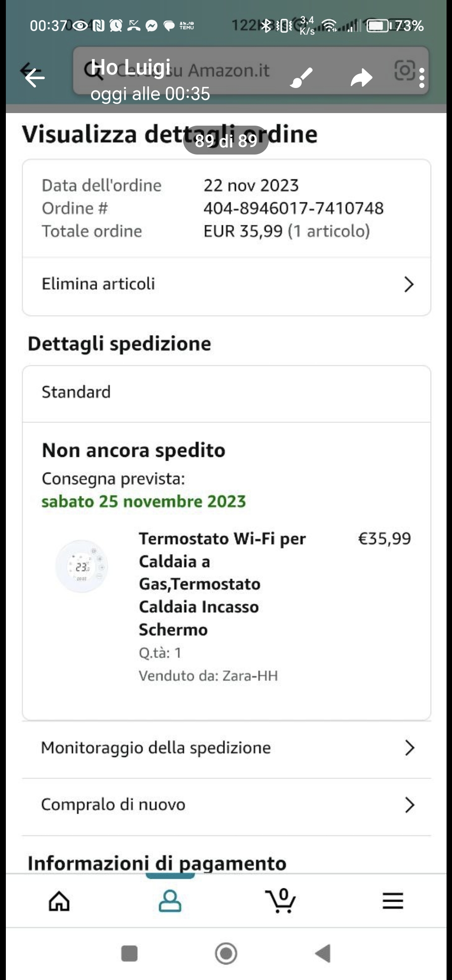Tap the share arrow icon
The image size is (452, 980).
[x=362, y=78]
